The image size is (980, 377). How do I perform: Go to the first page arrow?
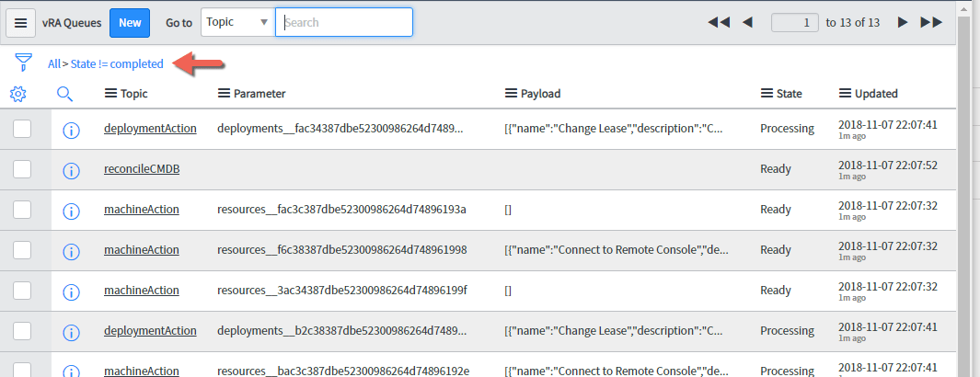pos(719,22)
